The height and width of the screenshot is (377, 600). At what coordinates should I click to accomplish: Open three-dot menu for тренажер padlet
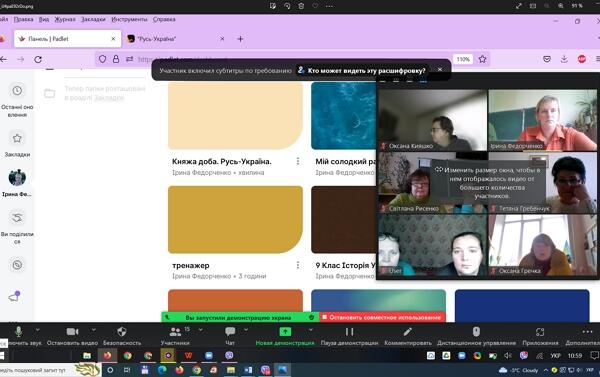[x=298, y=265]
